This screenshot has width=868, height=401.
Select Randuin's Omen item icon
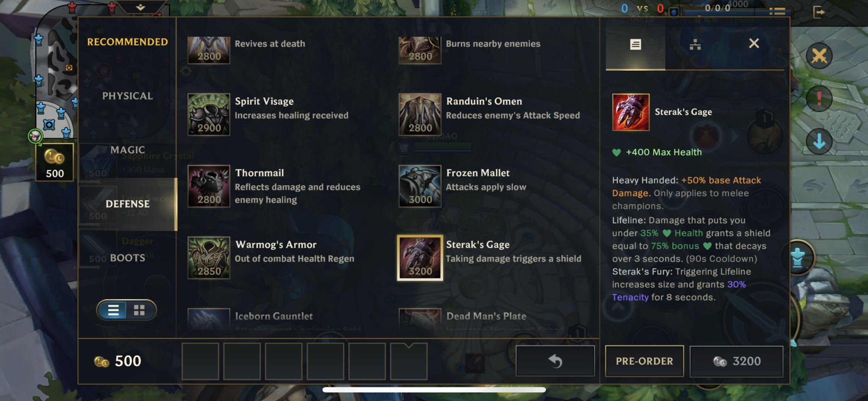point(420,114)
